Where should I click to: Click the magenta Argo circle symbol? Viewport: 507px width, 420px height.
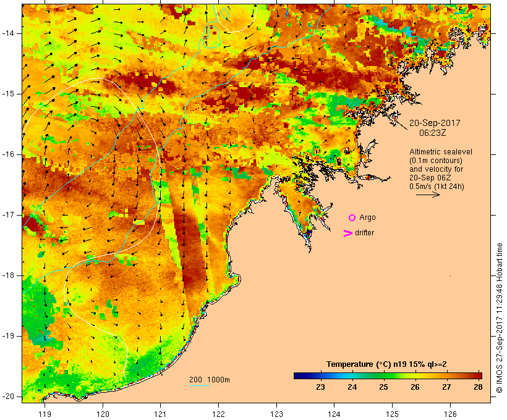tap(352, 218)
